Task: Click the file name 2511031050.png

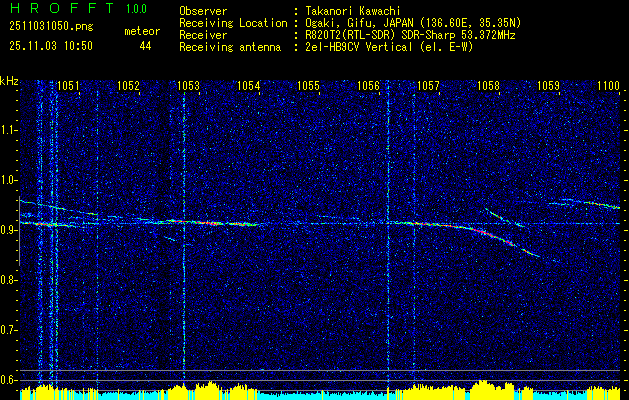Action: click(x=51, y=27)
